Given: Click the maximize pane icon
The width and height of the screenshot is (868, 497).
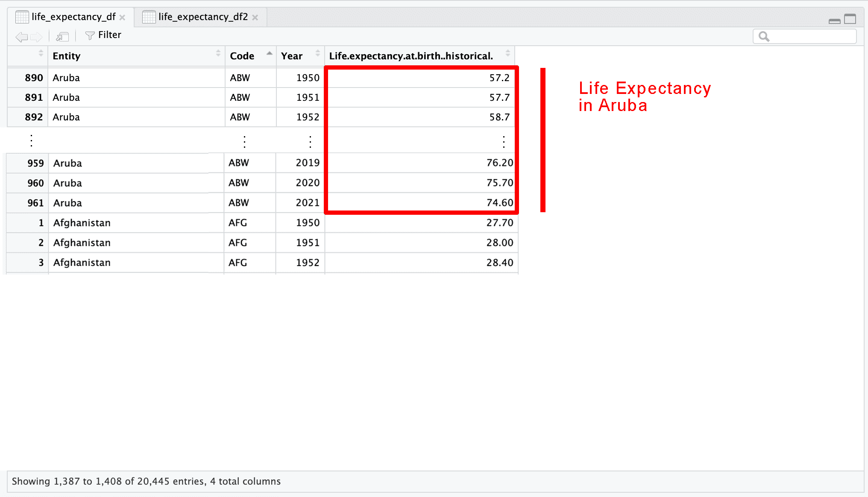Looking at the screenshot, I should (x=850, y=19).
